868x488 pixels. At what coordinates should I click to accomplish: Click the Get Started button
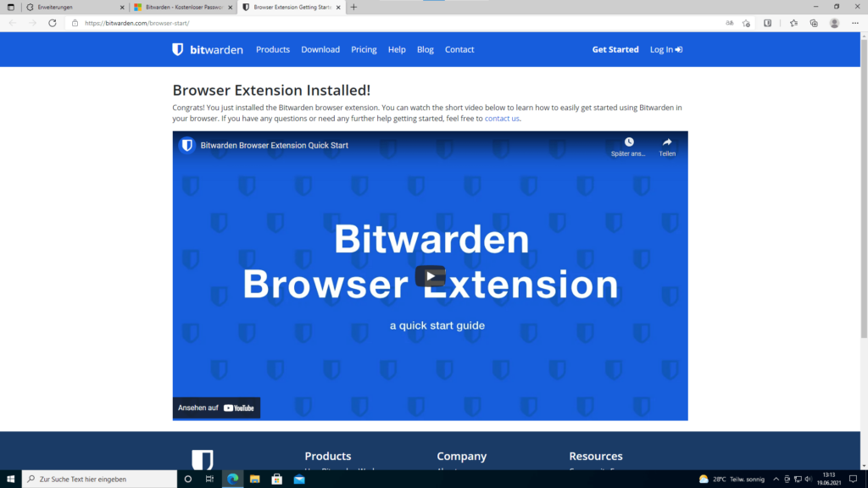click(x=615, y=49)
